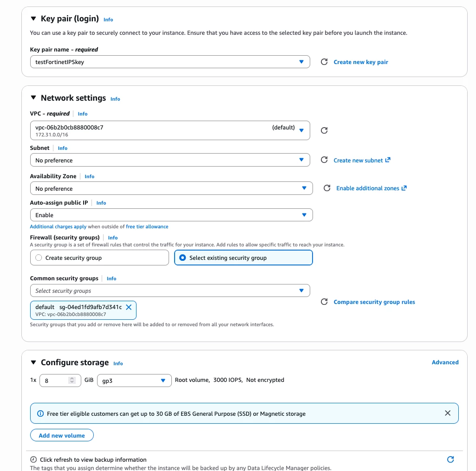Image resolution: width=476 pixels, height=471 pixels.
Task: Refresh the availability zones list
Action: tap(326, 188)
